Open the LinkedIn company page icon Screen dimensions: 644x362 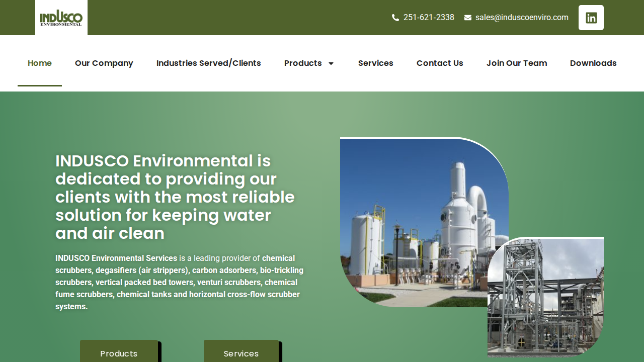591,18
